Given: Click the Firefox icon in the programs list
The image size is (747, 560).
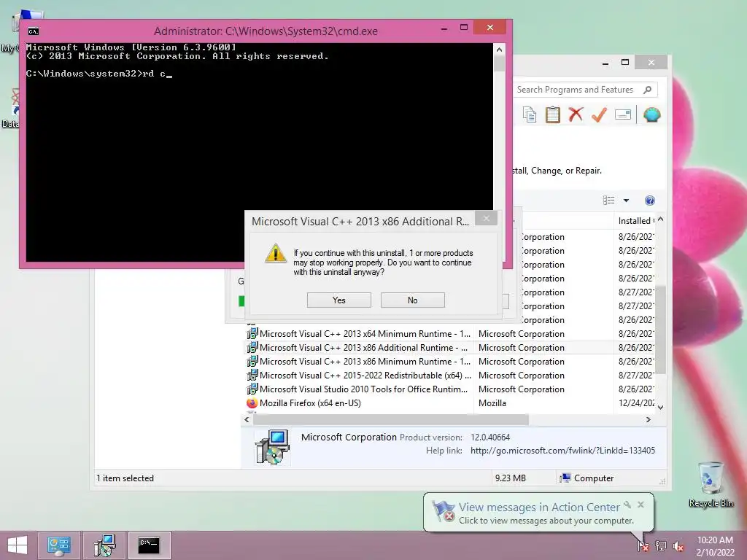Looking at the screenshot, I should [x=252, y=402].
